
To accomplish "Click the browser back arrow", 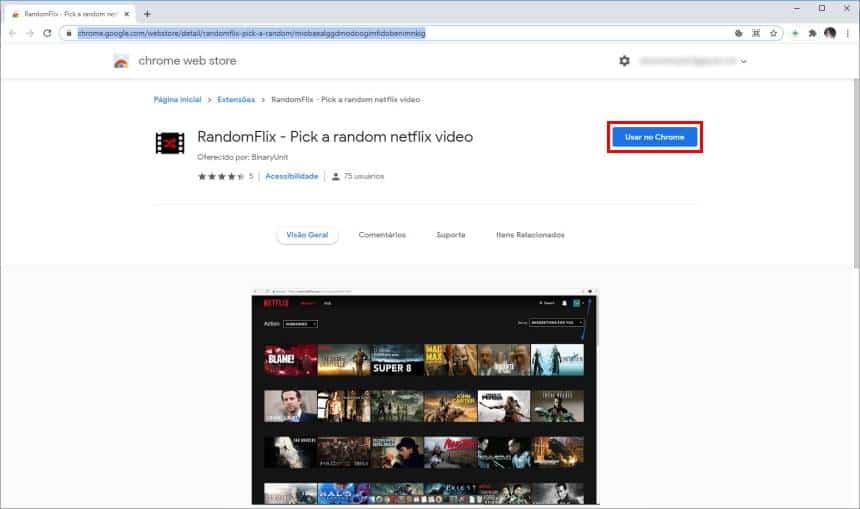I will (x=13, y=33).
